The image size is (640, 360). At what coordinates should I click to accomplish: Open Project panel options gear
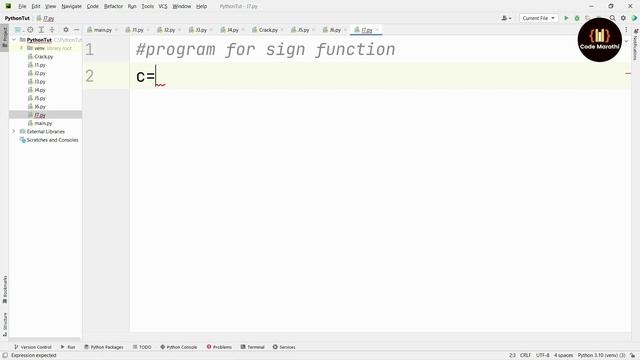[66, 30]
